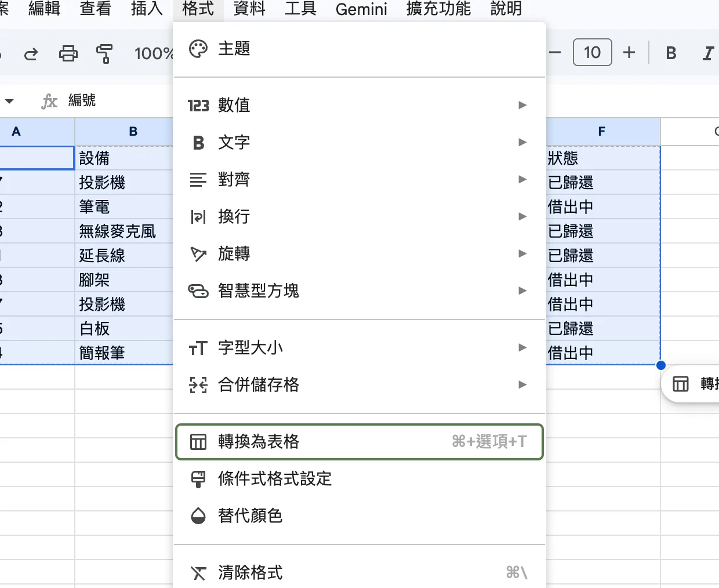
Task: Open the 資料 menu
Action: [249, 9]
